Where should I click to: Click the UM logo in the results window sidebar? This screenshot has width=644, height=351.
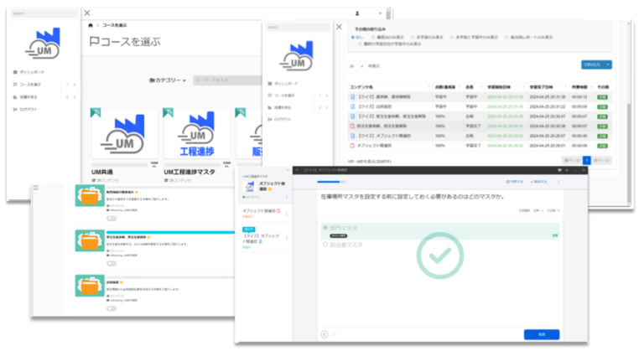click(296, 56)
